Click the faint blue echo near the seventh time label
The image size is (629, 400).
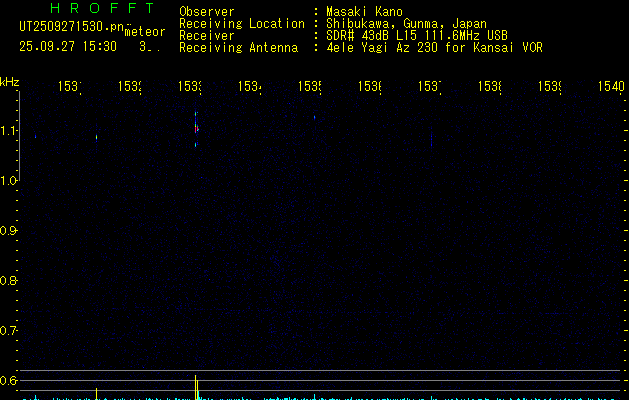tap(432, 138)
